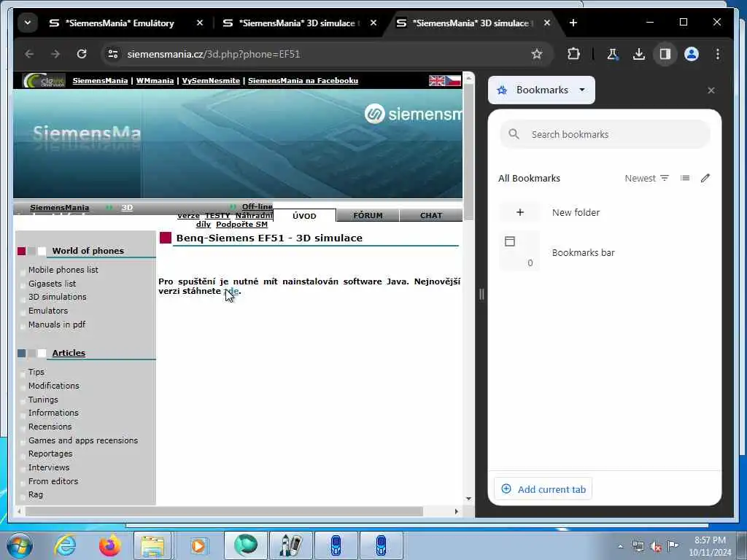Show hidden tray icons arrow
The width and height of the screenshot is (747, 560).
[x=620, y=546]
